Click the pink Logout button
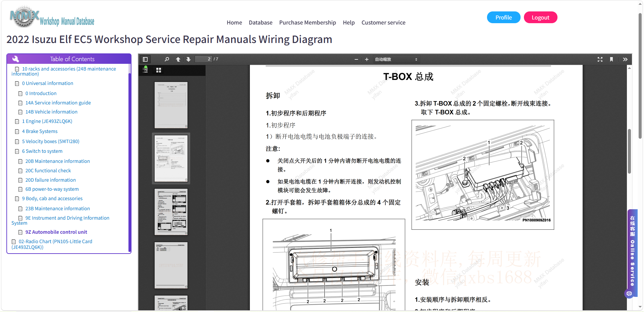The height and width of the screenshot is (312, 644). point(540,17)
